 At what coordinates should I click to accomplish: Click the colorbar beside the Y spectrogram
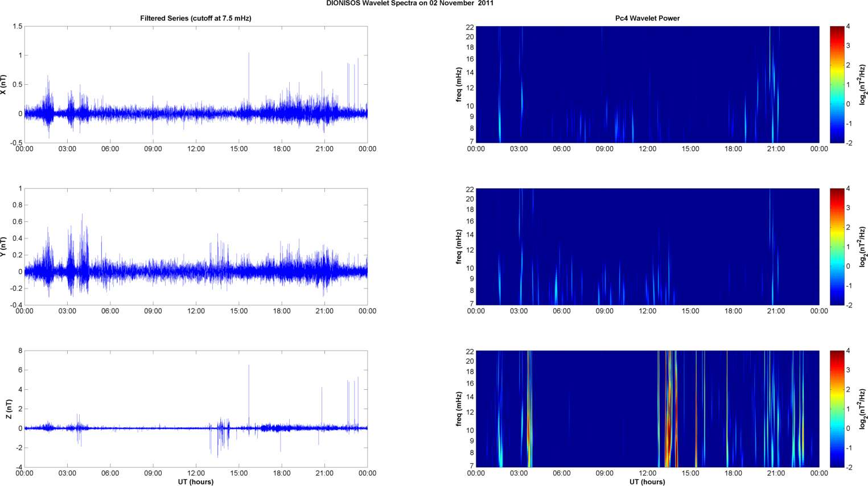pos(837,247)
